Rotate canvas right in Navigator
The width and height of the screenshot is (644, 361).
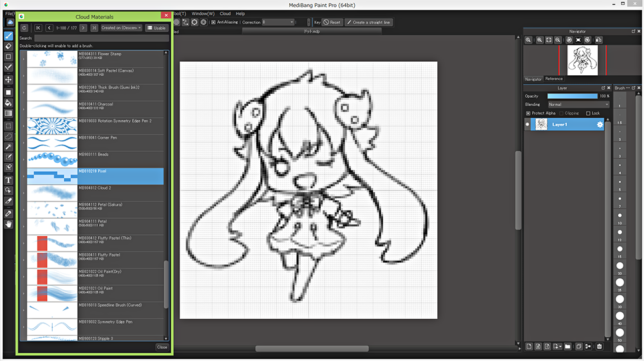click(588, 40)
